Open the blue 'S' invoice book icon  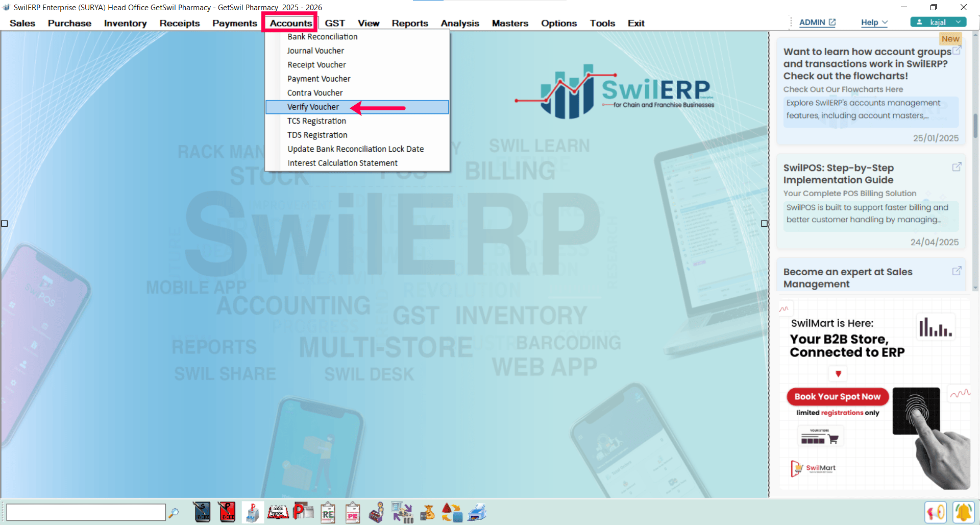[x=202, y=512]
